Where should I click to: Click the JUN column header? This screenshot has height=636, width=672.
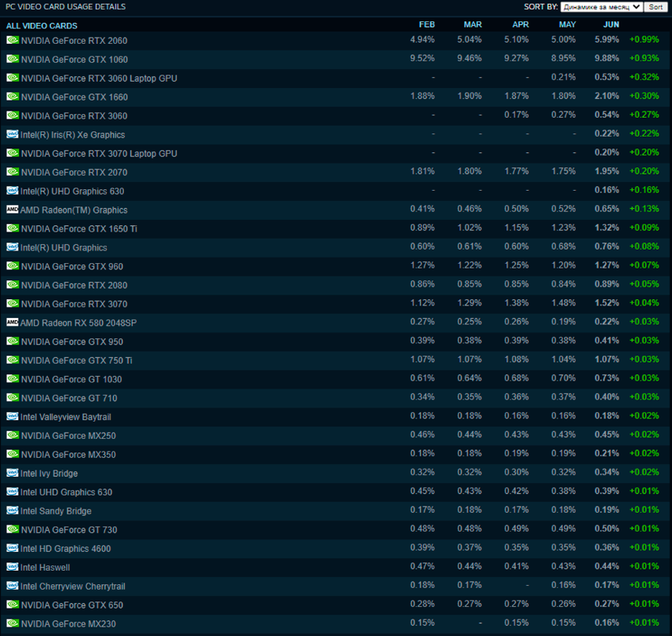[x=611, y=25]
